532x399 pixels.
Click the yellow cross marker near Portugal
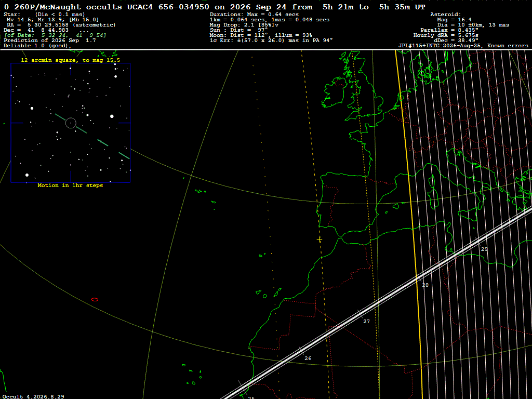coord(320,240)
